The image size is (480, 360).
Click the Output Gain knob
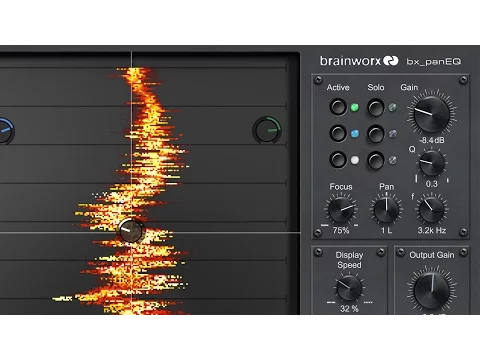point(432,290)
